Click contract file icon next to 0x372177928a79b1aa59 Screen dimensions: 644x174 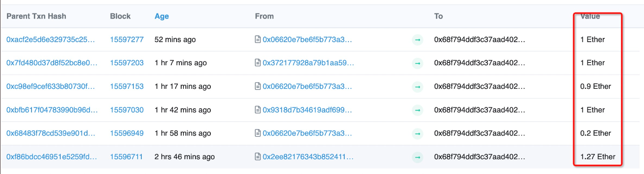[258, 63]
